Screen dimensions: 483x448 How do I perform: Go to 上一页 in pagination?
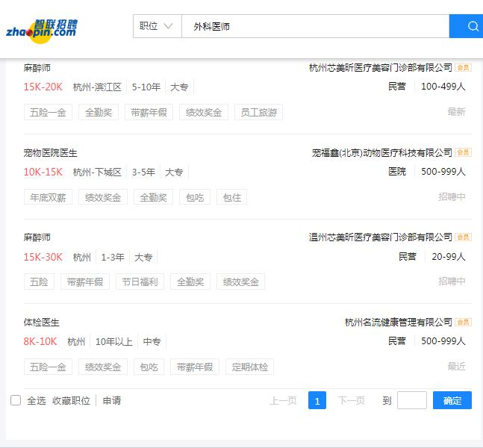pos(283,401)
